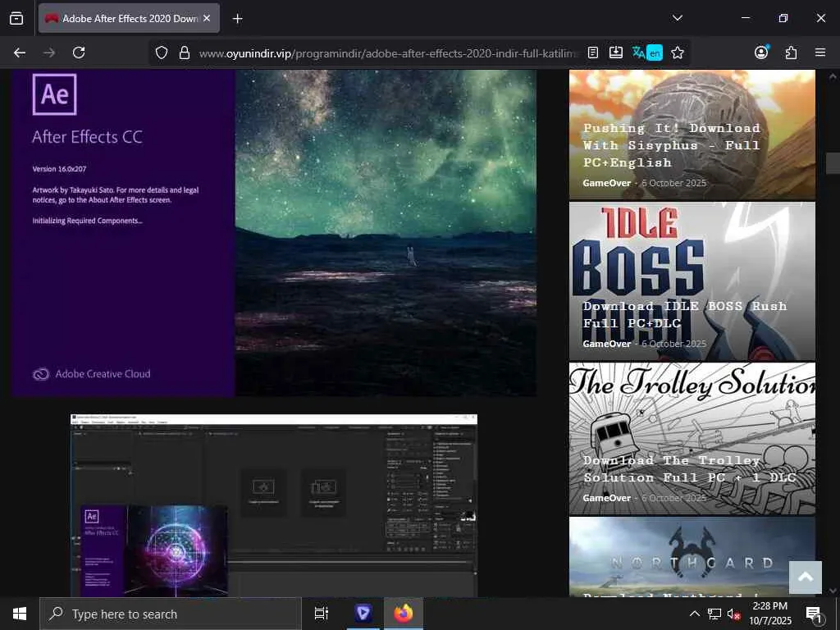Switch to Firefox in the taskbar

point(404,614)
